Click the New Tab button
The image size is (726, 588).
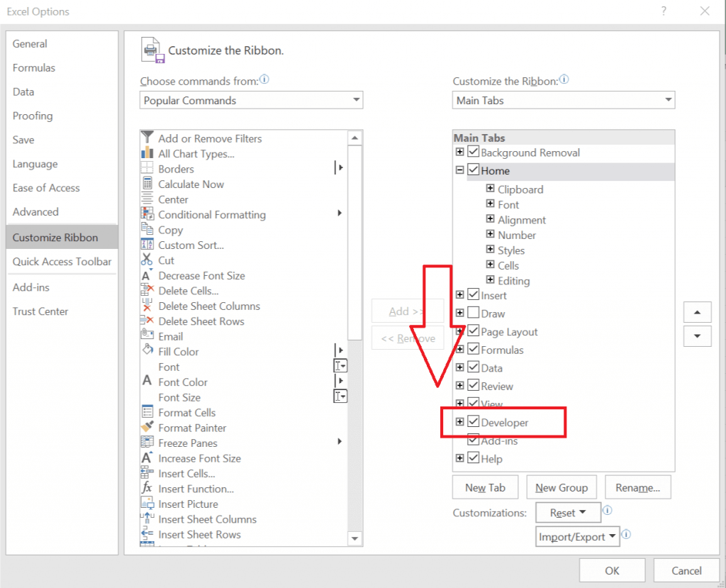[x=485, y=487]
